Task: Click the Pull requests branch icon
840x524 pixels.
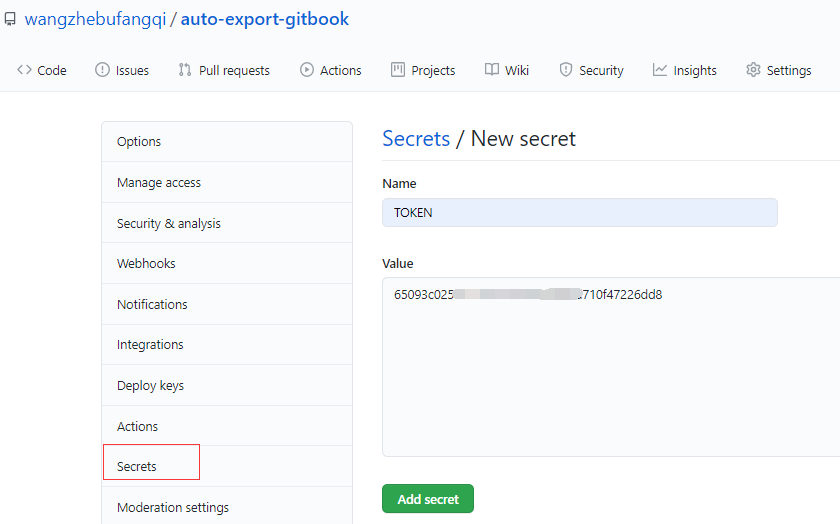Action: pyautogui.click(x=185, y=70)
